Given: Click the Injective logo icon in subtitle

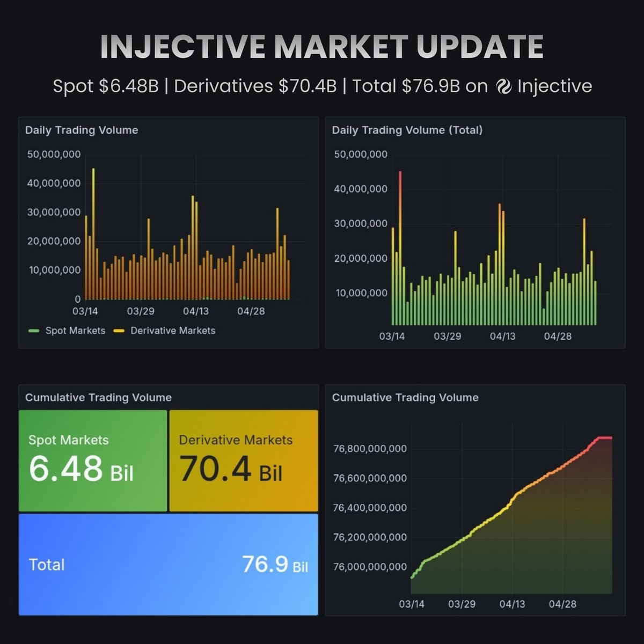Looking at the screenshot, I should 503,86.
